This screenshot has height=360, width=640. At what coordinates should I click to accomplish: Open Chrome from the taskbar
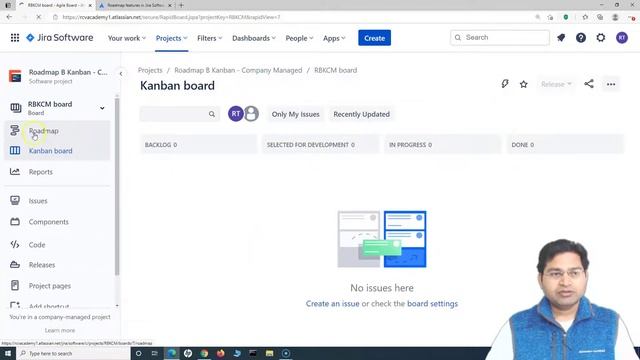(x=204, y=353)
